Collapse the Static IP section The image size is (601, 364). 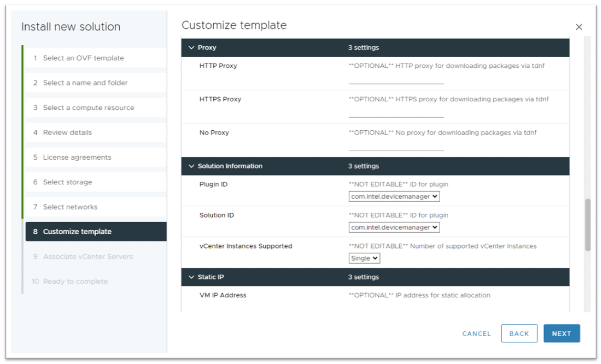[x=191, y=277]
